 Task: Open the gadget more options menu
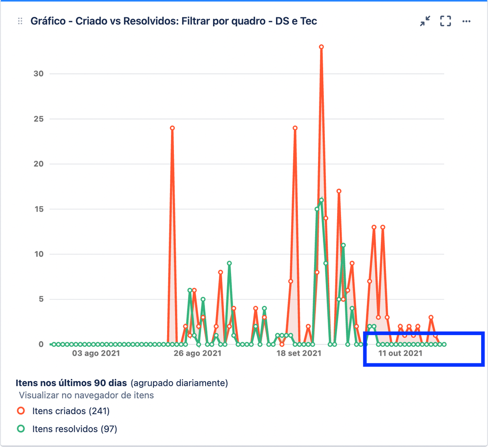point(466,21)
